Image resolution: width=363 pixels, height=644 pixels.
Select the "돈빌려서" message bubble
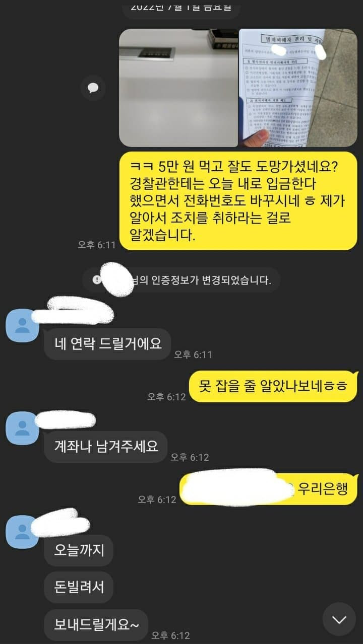[x=79, y=587]
